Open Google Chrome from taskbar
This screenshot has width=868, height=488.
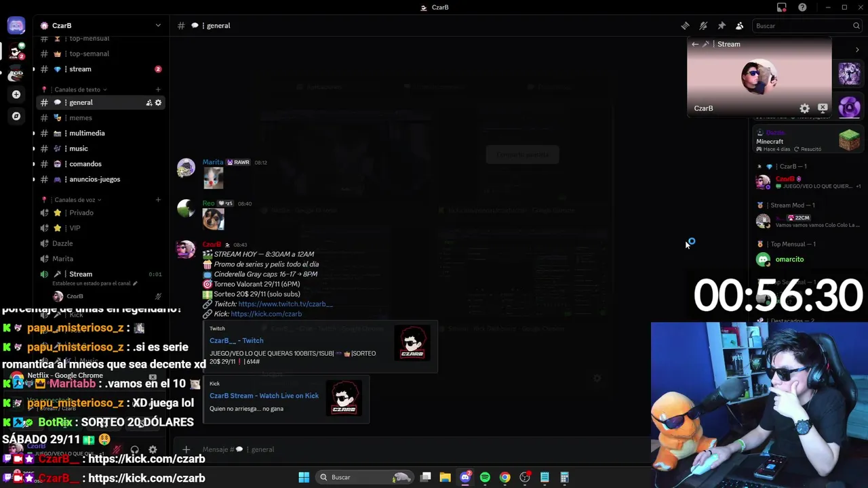(x=505, y=477)
